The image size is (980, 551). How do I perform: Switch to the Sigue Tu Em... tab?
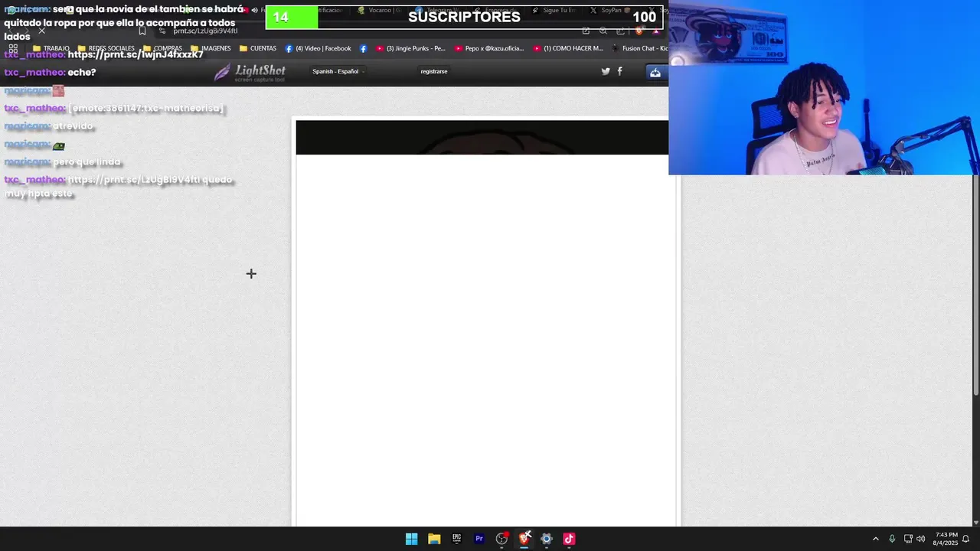(x=552, y=10)
